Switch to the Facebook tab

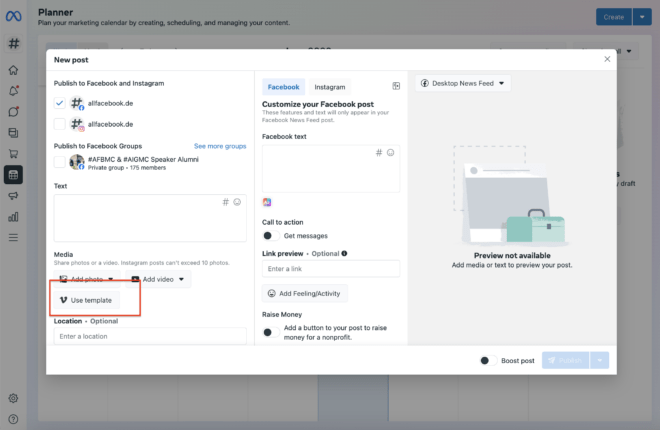point(283,87)
